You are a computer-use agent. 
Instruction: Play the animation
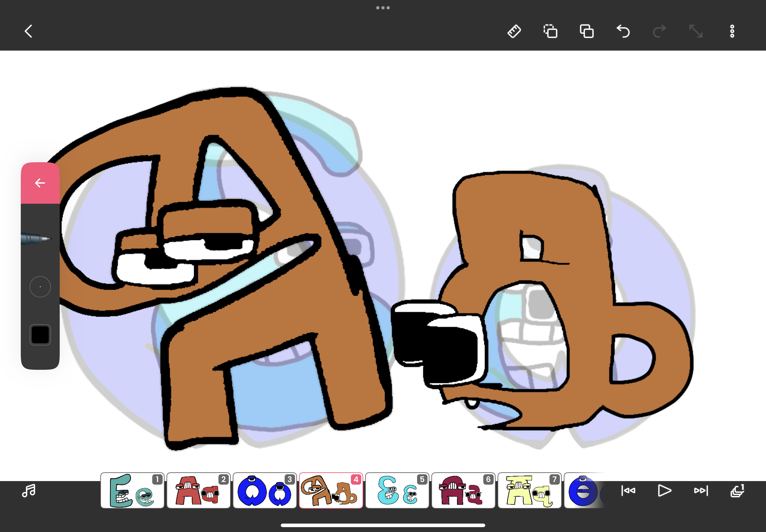click(664, 490)
